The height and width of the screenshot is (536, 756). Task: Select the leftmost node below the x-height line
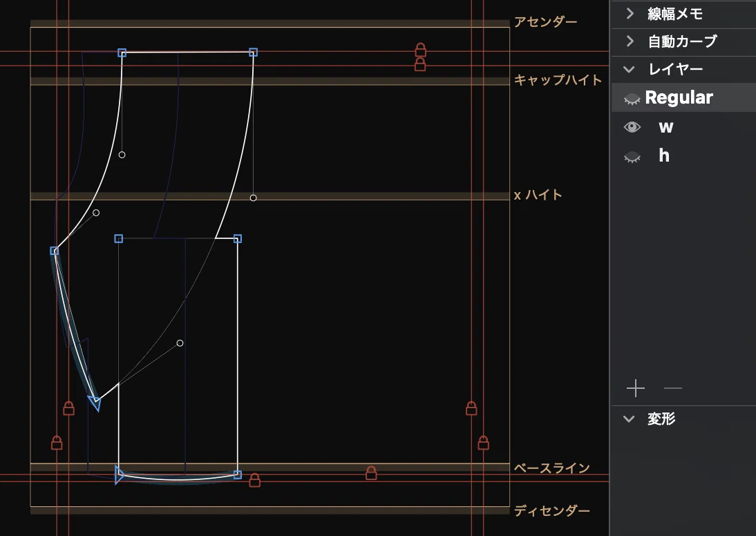pyautogui.click(x=55, y=251)
